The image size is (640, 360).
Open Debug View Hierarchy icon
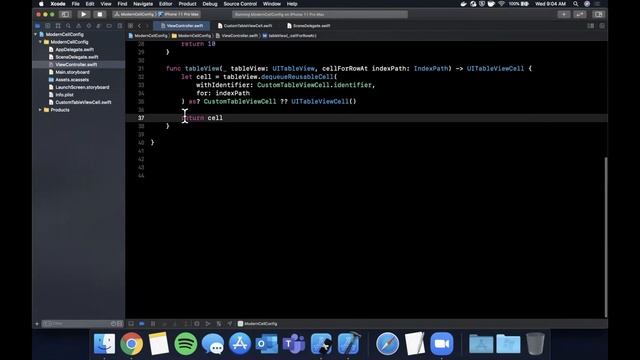[197, 324]
